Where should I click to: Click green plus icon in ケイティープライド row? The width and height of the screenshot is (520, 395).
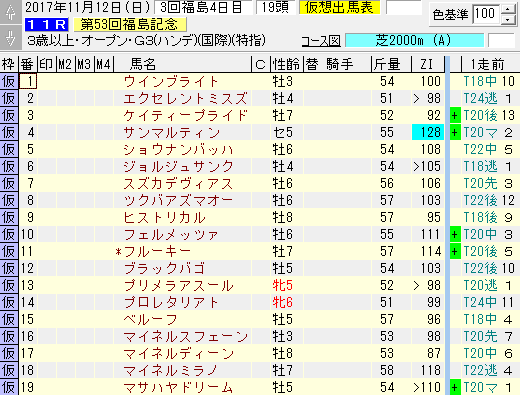tap(455, 116)
